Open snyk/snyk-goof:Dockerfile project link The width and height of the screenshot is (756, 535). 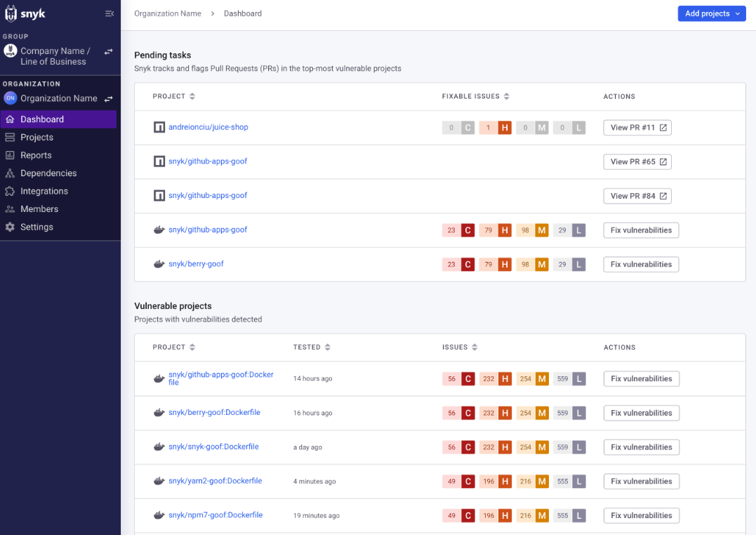(x=213, y=447)
